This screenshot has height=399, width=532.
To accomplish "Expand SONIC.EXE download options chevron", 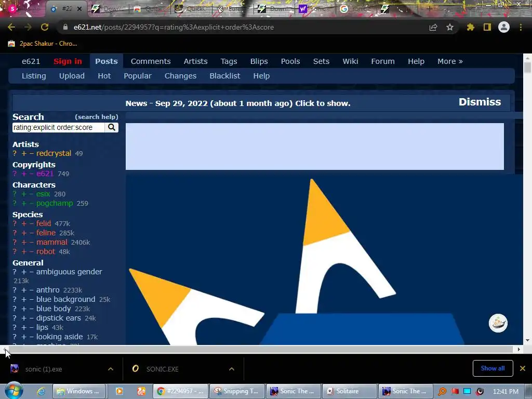I will [x=232, y=369].
